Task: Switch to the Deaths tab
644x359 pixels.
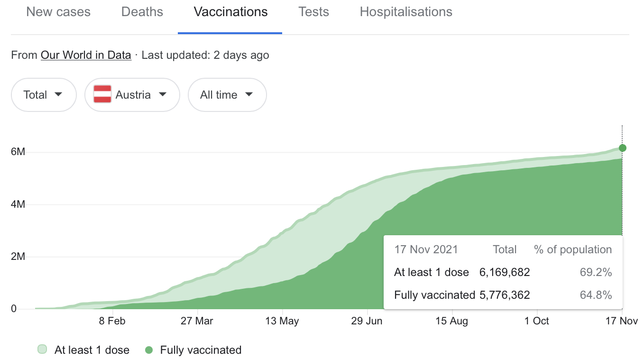Action: [142, 12]
